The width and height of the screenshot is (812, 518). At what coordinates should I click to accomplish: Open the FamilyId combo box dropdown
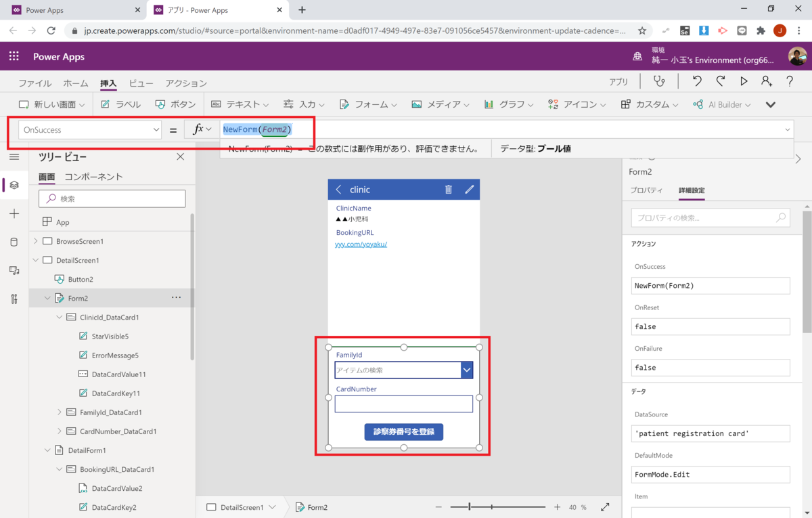467,370
